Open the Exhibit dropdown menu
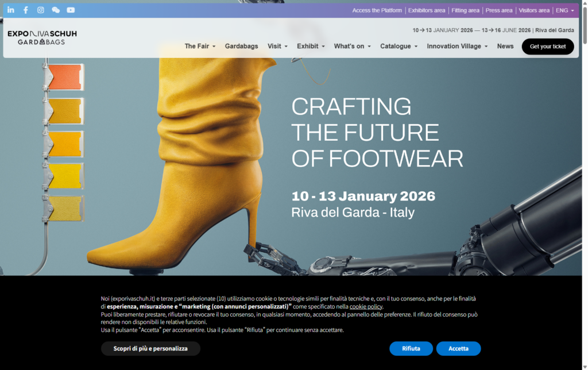The height and width of the screenshot is (370, 588). pyautogui.click(x=311, y=46)
